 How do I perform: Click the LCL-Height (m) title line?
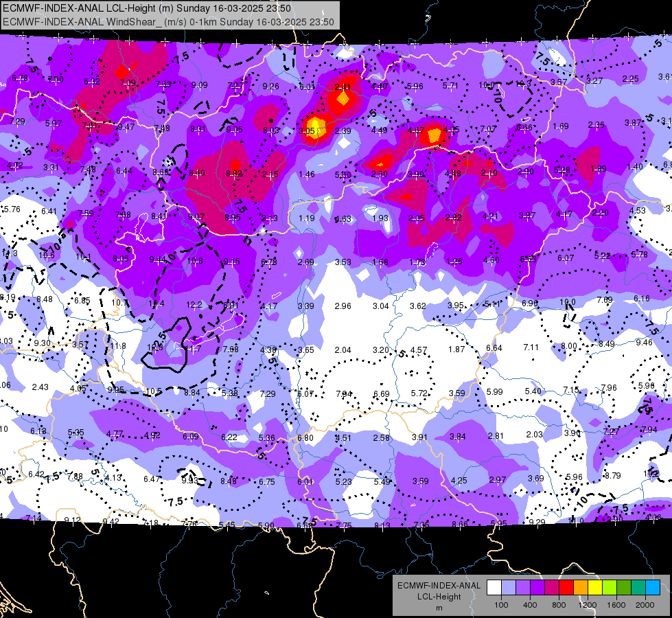[x=147, y=8]
